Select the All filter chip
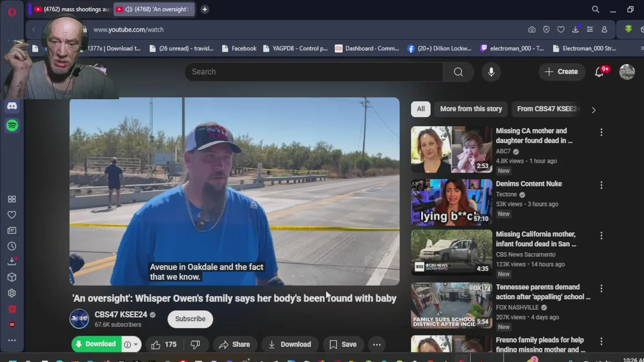Screen dimensions: 644x362 coord(421,109)
